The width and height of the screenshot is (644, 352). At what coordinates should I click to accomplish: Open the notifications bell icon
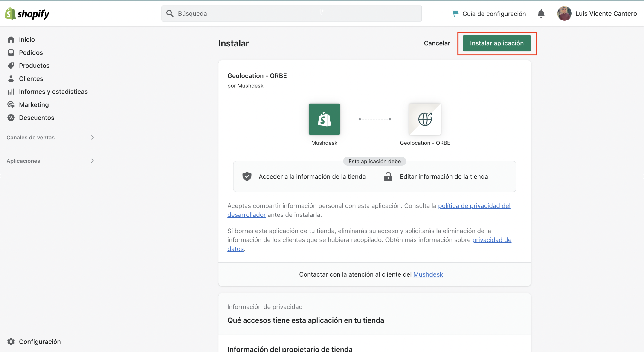pos(541,14)
